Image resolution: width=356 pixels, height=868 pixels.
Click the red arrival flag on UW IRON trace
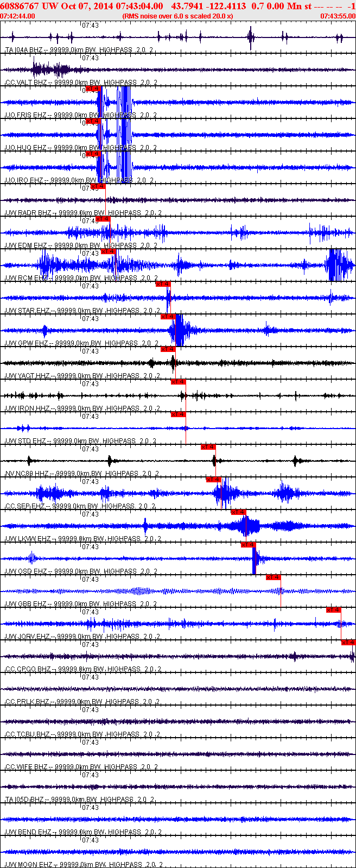click(179, 382)
